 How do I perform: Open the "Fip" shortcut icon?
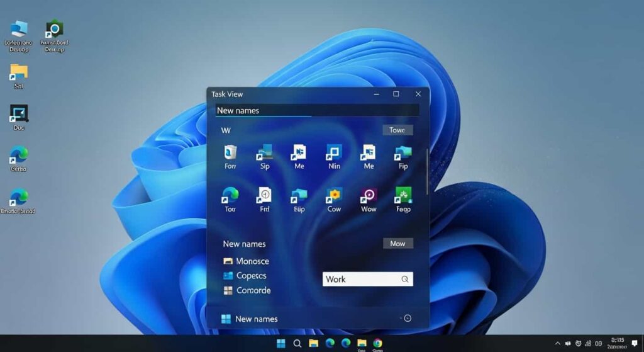click(x=402, y=153)
